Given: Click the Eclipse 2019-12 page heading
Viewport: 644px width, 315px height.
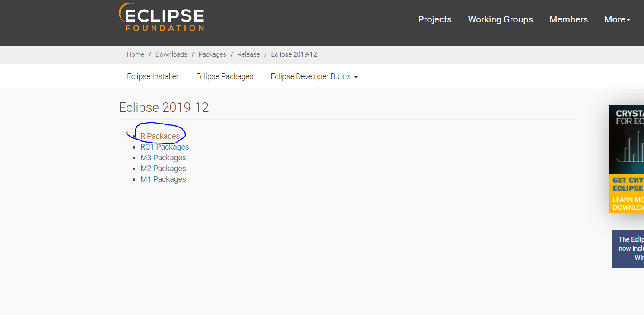Looking at the screenshot, I should click(x=164, y=107).
